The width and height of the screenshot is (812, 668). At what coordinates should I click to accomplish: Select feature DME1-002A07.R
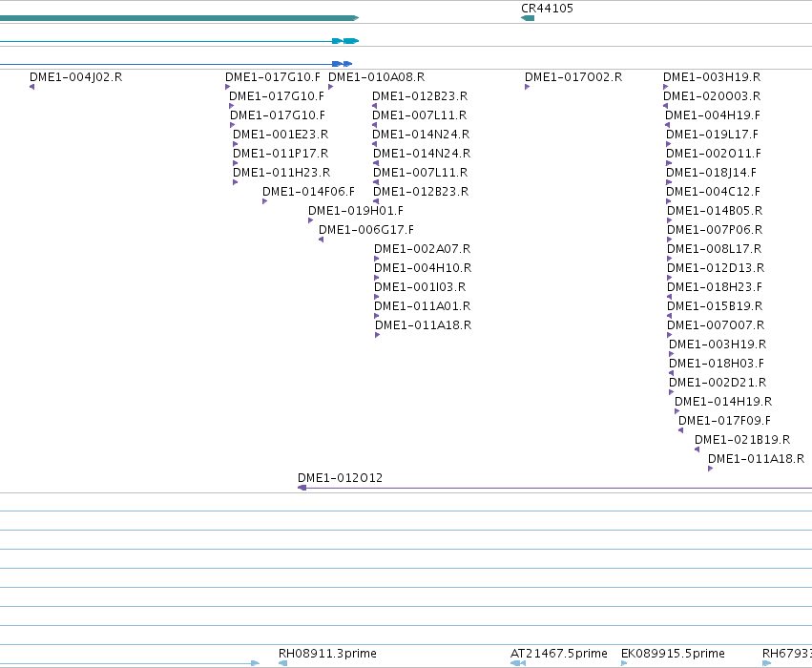pos(422,249)
